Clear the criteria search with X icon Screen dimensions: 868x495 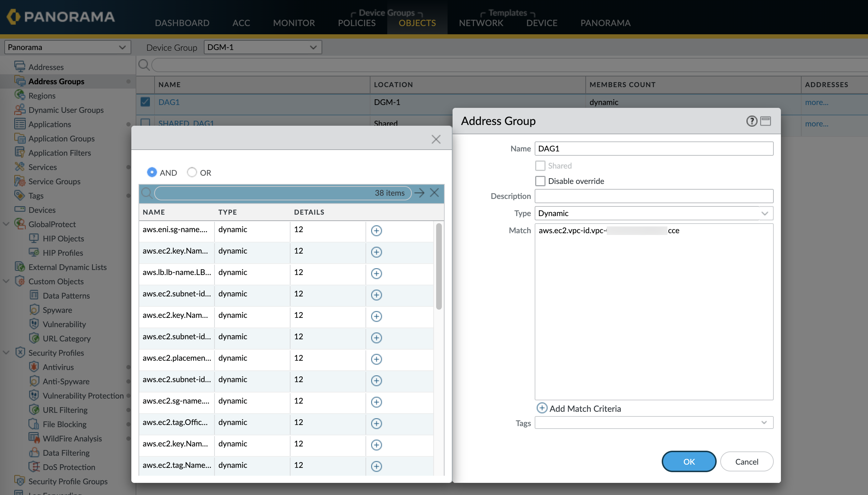click(434, 193)
